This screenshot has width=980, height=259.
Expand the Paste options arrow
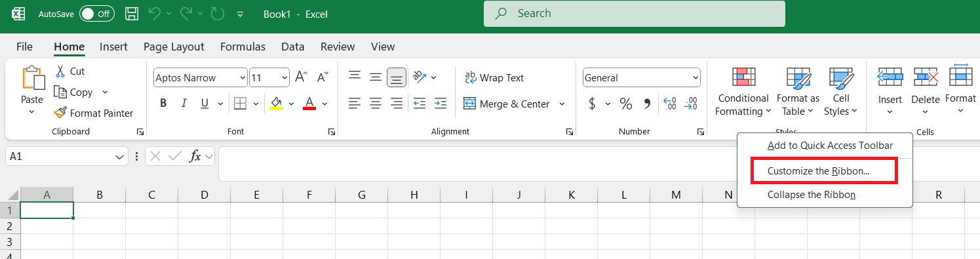pos(31,112)
